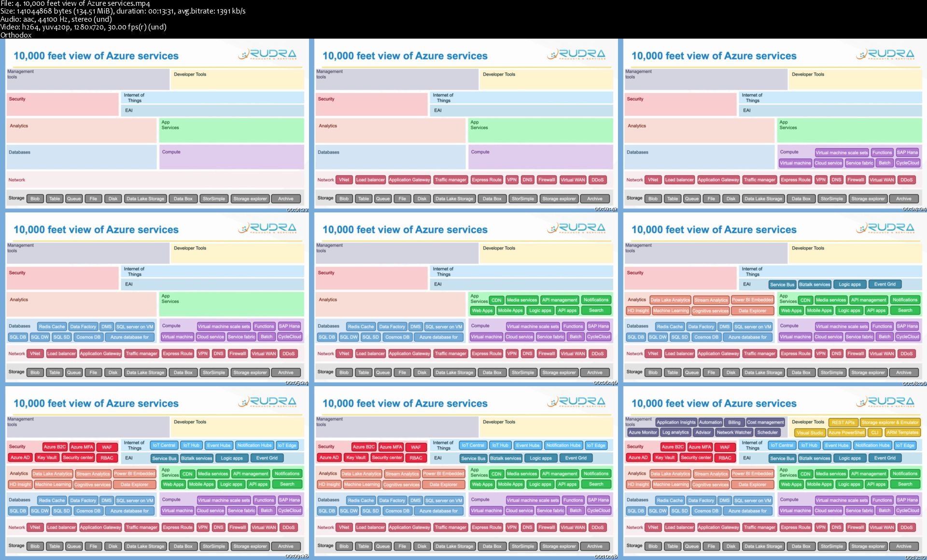Viewport: 927px width, 560px height.
Task: Select the 'Cost management' box
Action: click(x=765, y=422)
